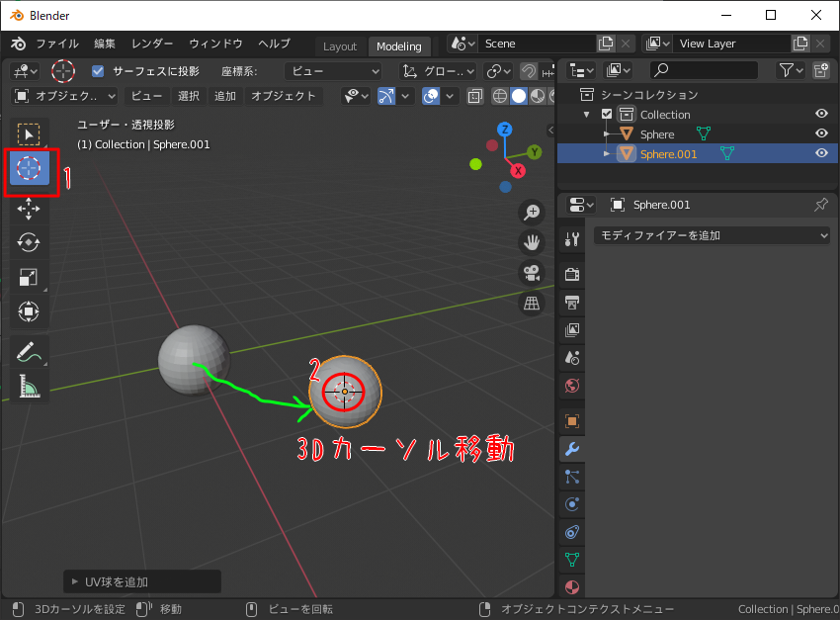
Task: Open World properties globe tab
Action: coord(572,386)
